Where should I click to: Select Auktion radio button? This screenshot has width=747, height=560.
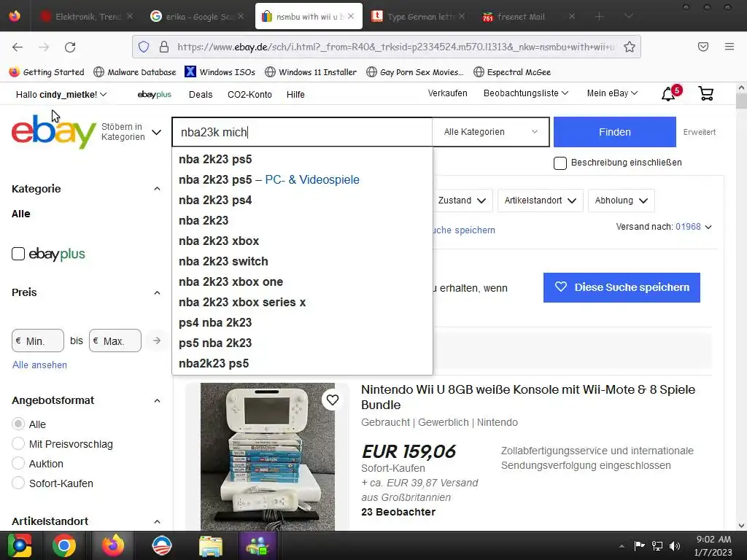click(18, 463)
